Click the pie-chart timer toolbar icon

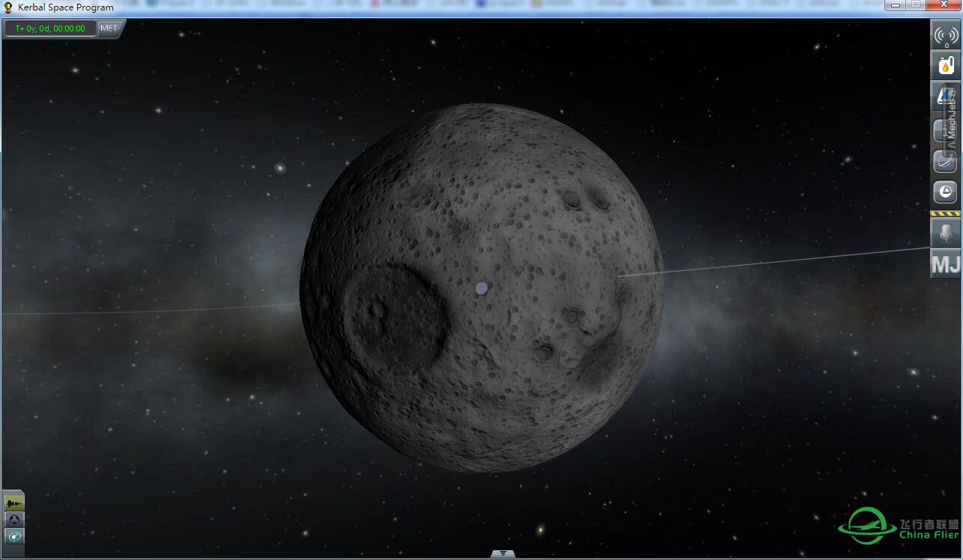coord(945,192)
